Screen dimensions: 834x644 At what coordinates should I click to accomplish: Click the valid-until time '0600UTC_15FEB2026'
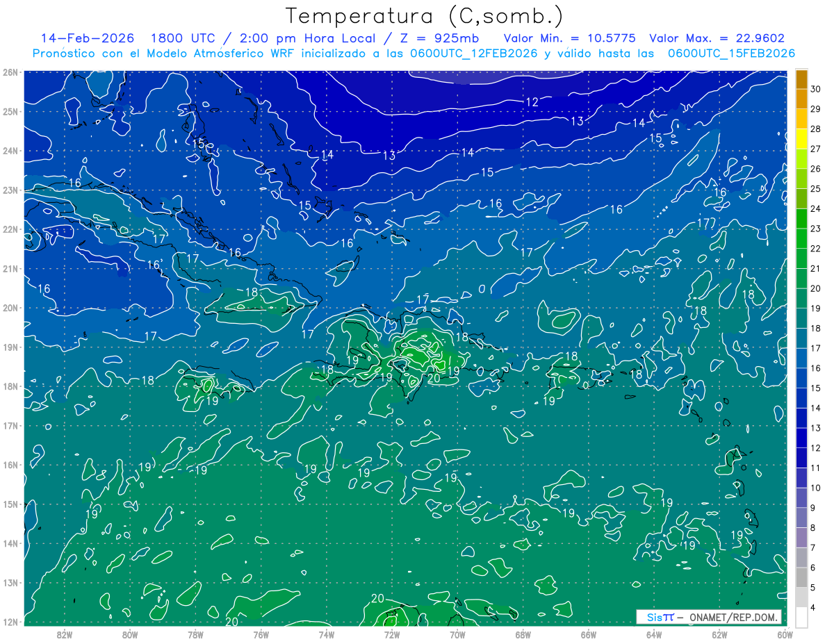pos(732,53)
